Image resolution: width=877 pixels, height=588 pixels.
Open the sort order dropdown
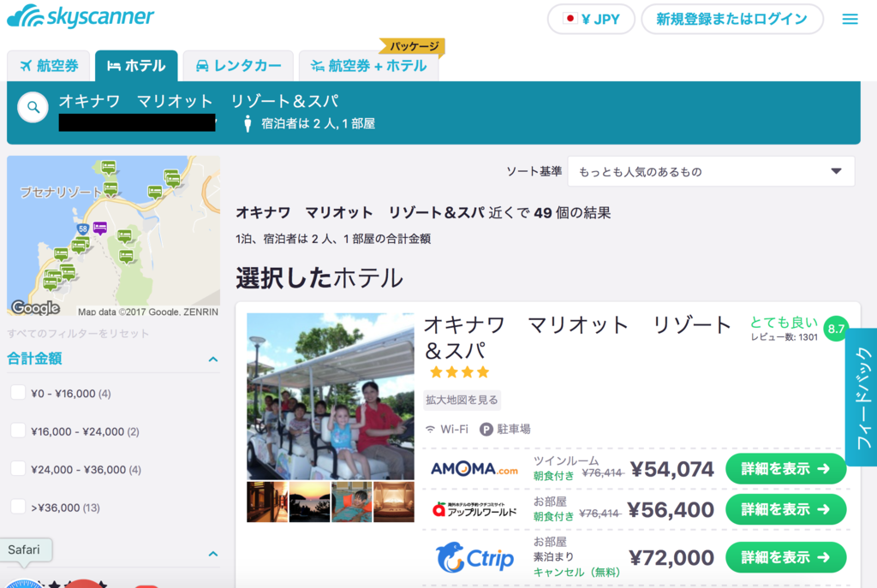point(711,171)
